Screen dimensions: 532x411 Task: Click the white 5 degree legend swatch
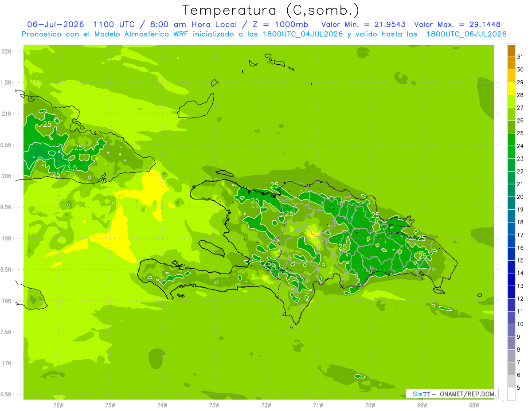pos(511,394)
